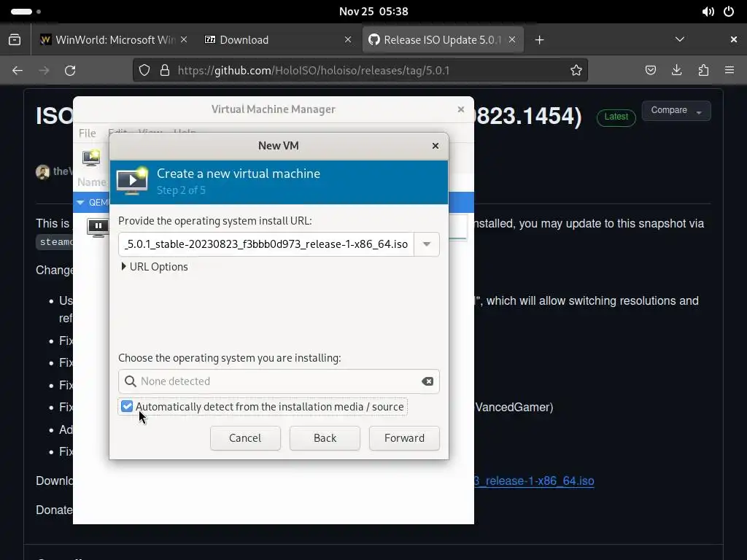Close the Virtual Machine Manager window
This screenshot has width=747, height=560.
[461, 109]
